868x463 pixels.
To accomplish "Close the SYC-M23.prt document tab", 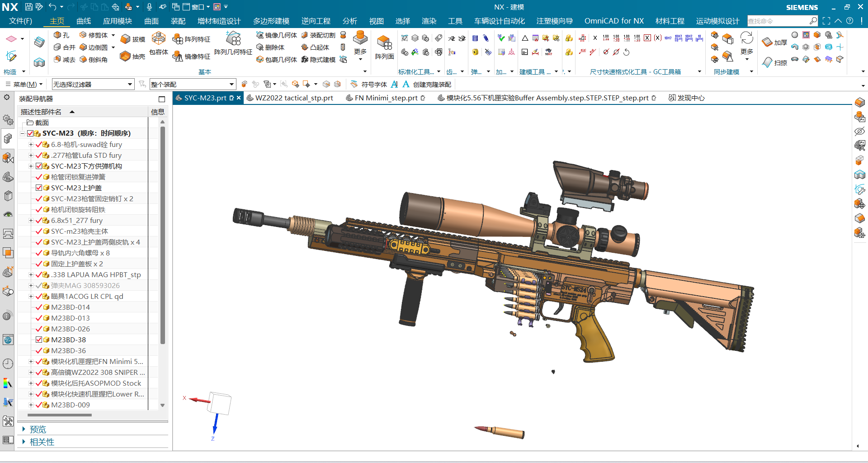I will click(239, 98).
